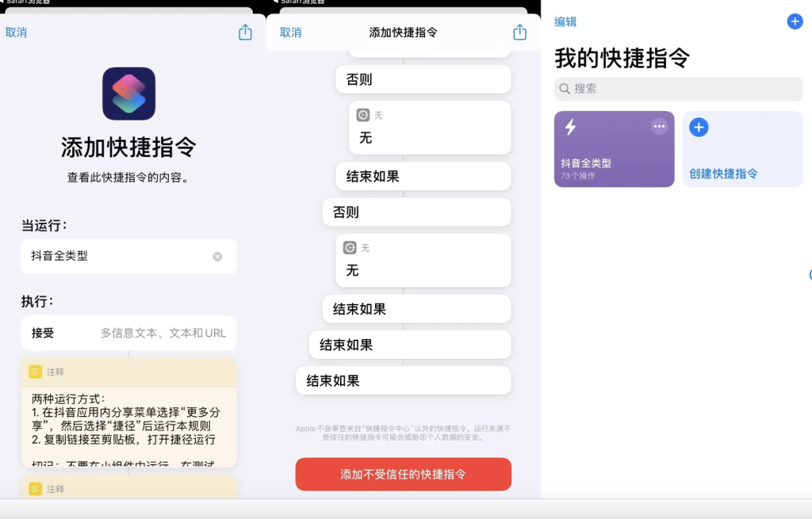Viewport: 812px width, 519px height.
Task: Click the lower 注释 note icon
Action: pyautogui.click(x=35, y=488)
